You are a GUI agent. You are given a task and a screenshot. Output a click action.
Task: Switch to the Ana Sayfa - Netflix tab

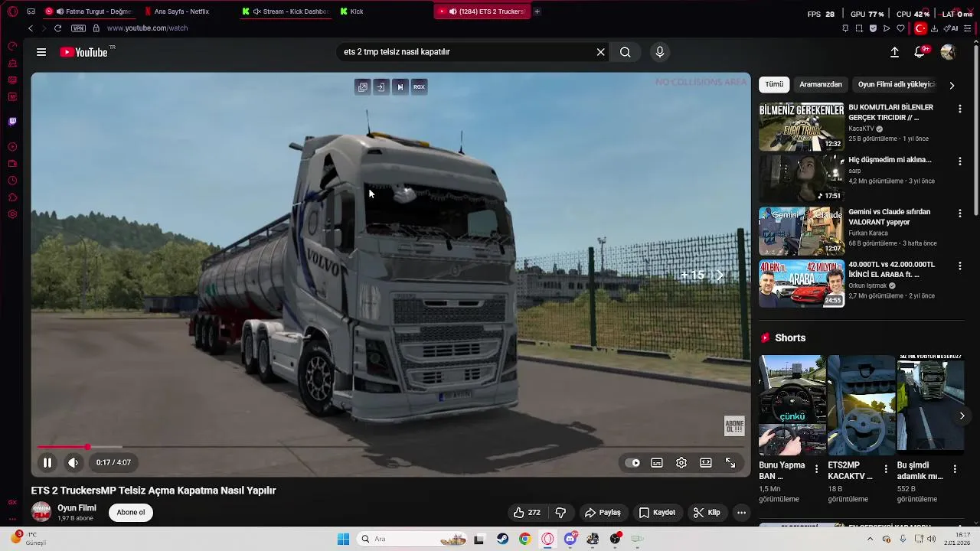[181, 11]
